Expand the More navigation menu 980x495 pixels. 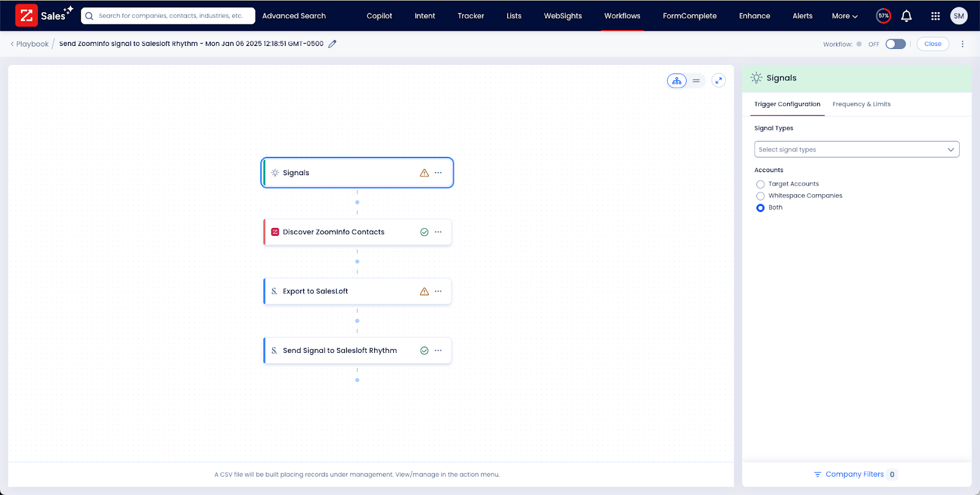point(845,16)
